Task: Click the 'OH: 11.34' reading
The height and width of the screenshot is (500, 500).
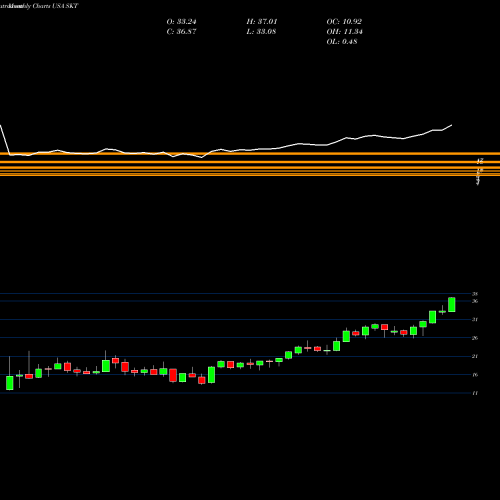Action: tap(344, 32)
